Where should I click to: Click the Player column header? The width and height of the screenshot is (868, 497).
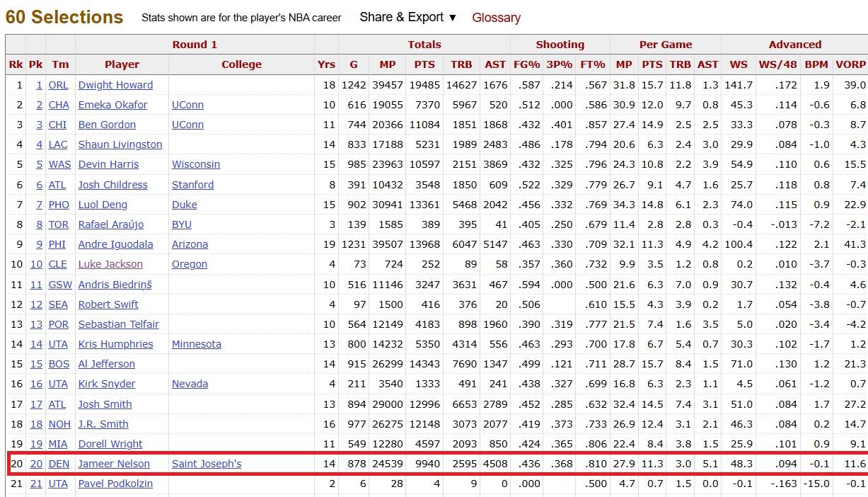tap(122, 64)
